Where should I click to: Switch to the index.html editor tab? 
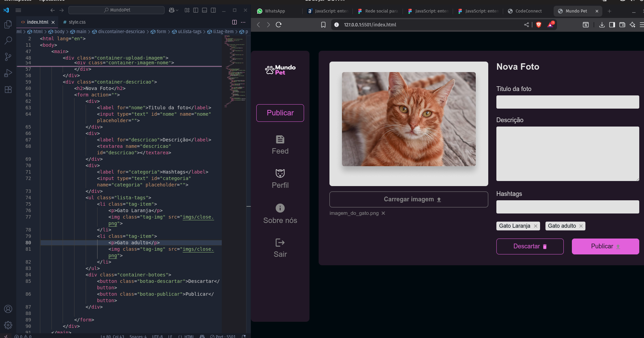tap(38, 22)
